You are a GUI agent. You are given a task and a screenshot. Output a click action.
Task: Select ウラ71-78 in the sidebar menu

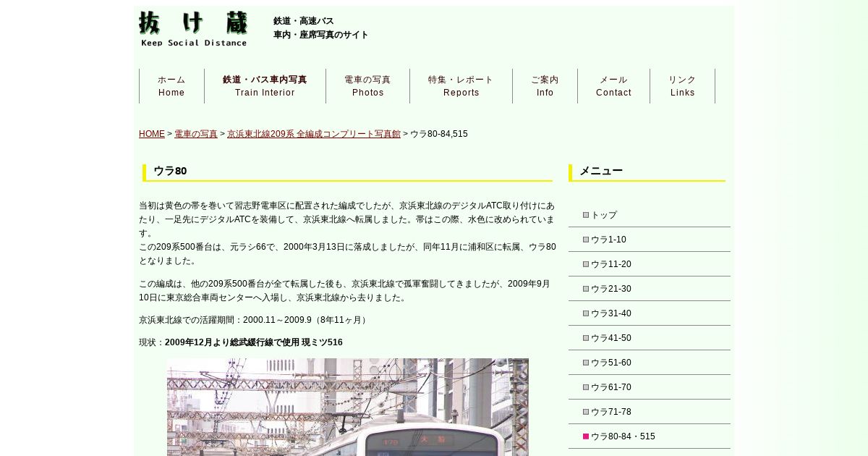650,412
